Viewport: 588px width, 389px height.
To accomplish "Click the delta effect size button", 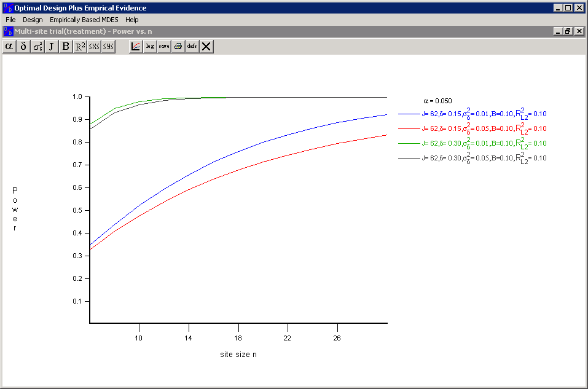I will [x=23, y=47].
